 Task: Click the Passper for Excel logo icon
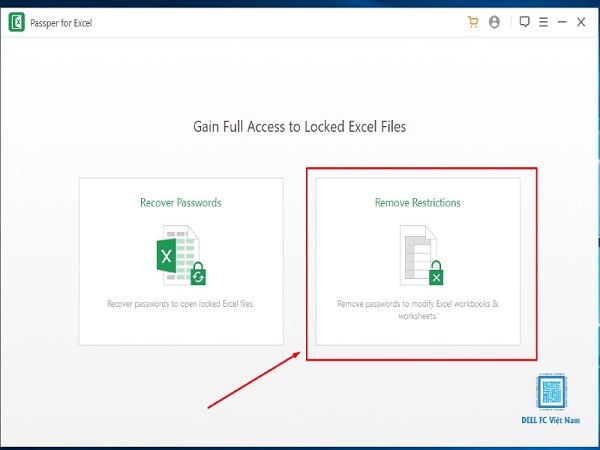[x=17, y=22]
